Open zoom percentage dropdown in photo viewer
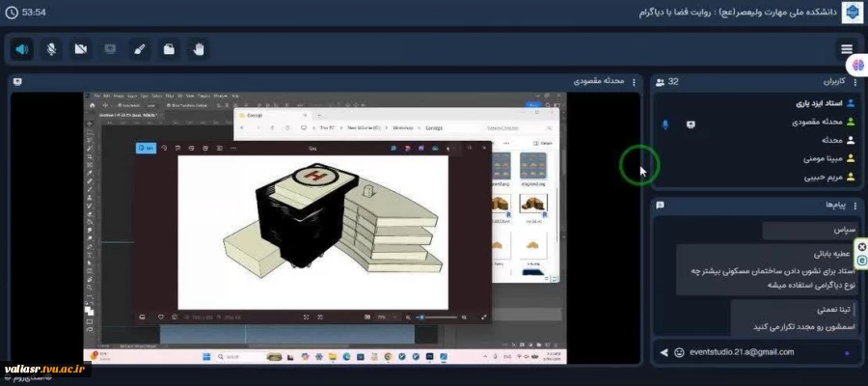868x386 pixels. [388, 317]
